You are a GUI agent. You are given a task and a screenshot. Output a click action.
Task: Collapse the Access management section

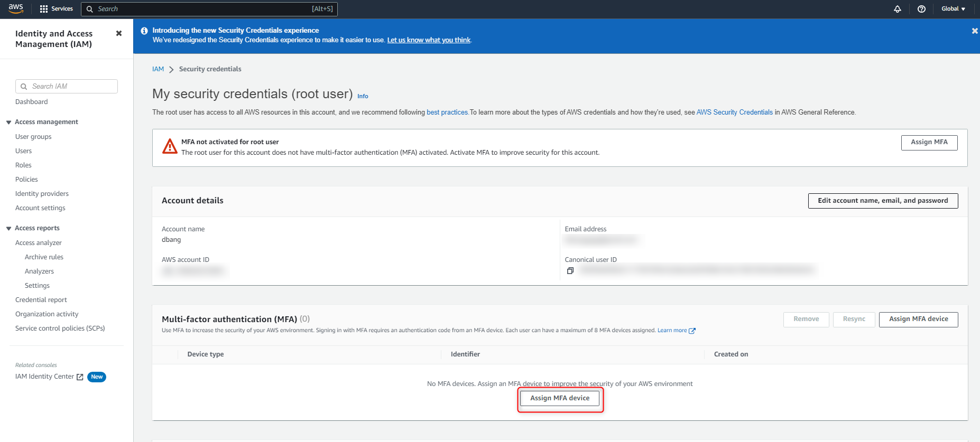(8, 122)
